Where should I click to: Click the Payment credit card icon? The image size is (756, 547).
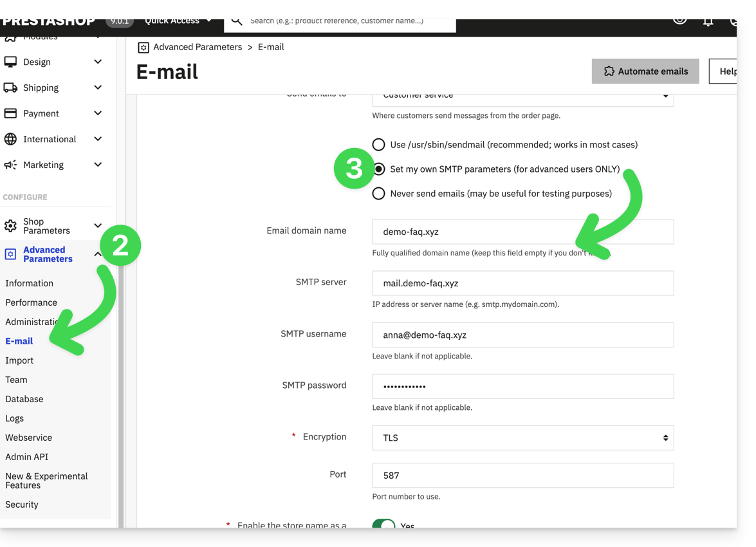[x=10, y=113]
